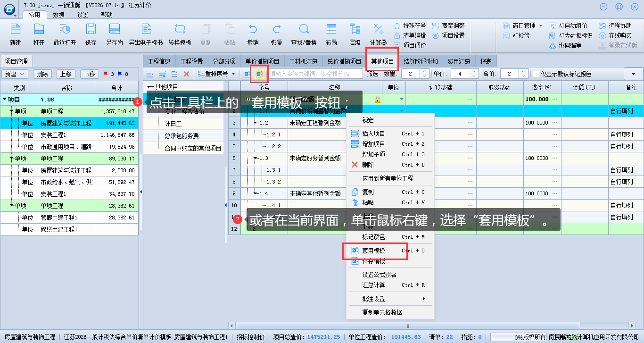Screen dimensions: 644x343
Task: Open the 报表 tab
Action: click(486, 61)
